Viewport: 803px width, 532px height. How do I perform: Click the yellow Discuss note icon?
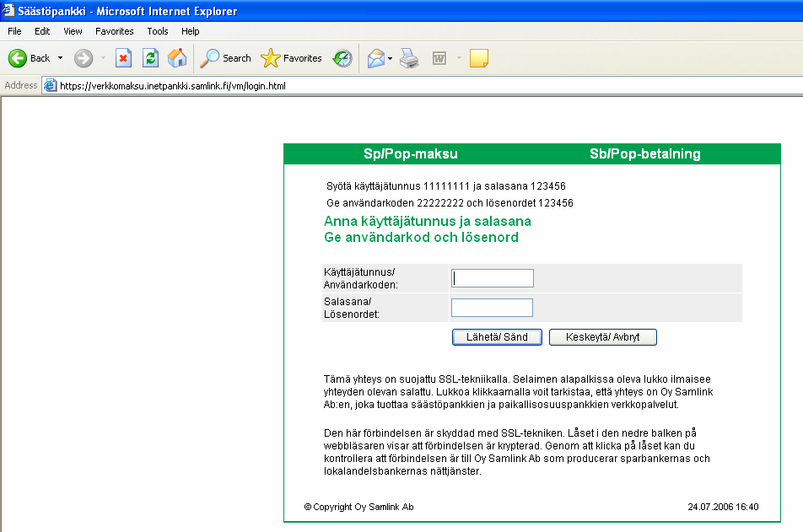(x=479, y=58)
